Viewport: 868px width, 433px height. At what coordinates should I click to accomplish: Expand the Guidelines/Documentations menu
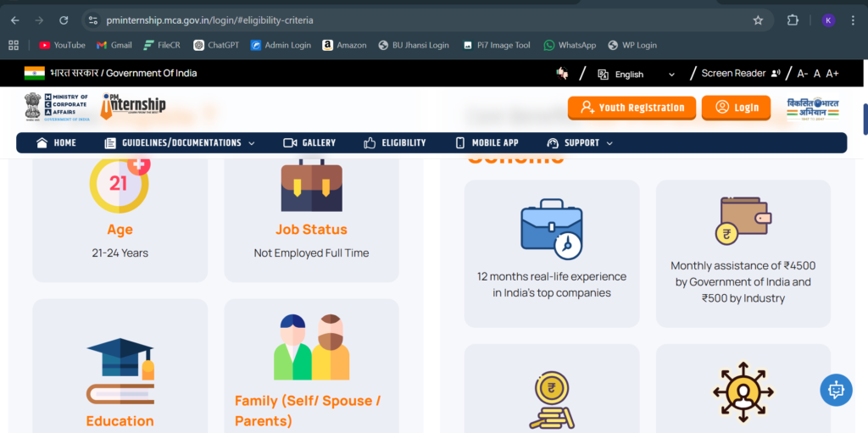click(x=180, y=143)
